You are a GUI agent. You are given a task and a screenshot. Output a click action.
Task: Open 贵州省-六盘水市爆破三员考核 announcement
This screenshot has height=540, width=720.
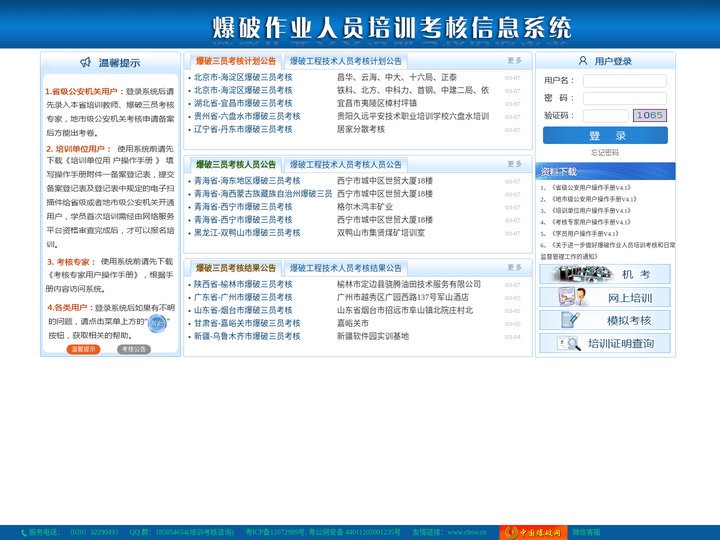point(247,116)
